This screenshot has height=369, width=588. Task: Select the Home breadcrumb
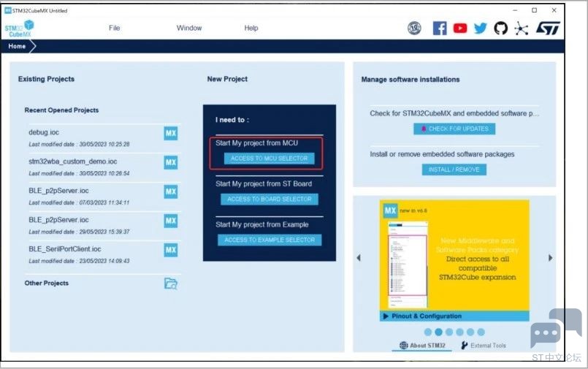click(x=18, y=46)
